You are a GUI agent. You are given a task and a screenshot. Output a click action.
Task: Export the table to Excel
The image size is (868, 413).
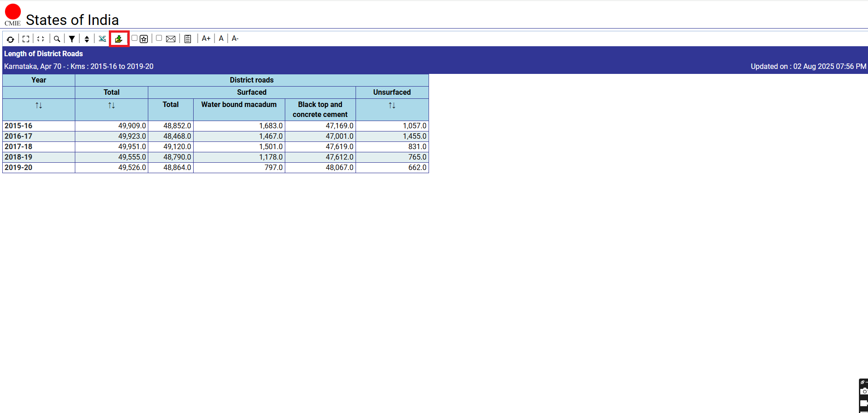pyautogui.click(x=102, y=39)
